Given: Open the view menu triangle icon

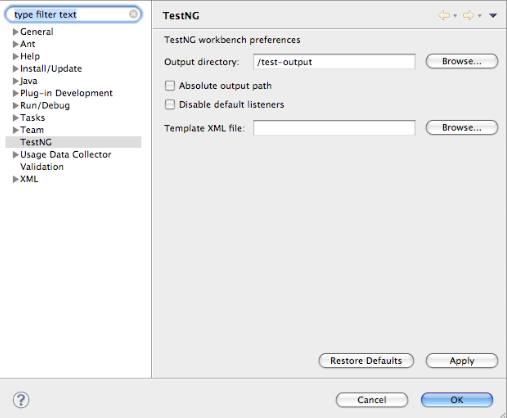Looking at the screenshot, I should [x=493, y=15].
